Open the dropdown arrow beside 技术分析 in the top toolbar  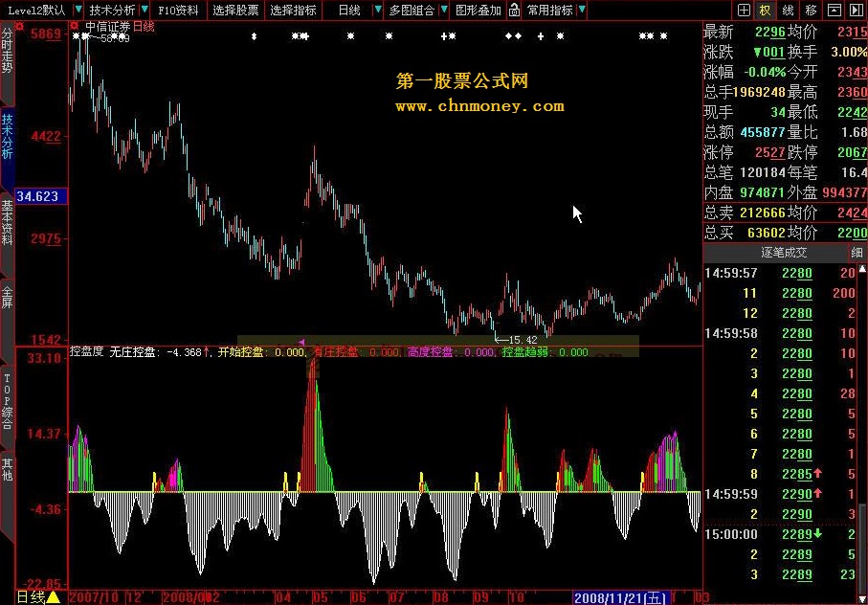pyautogui.click(x=145, y=10)
